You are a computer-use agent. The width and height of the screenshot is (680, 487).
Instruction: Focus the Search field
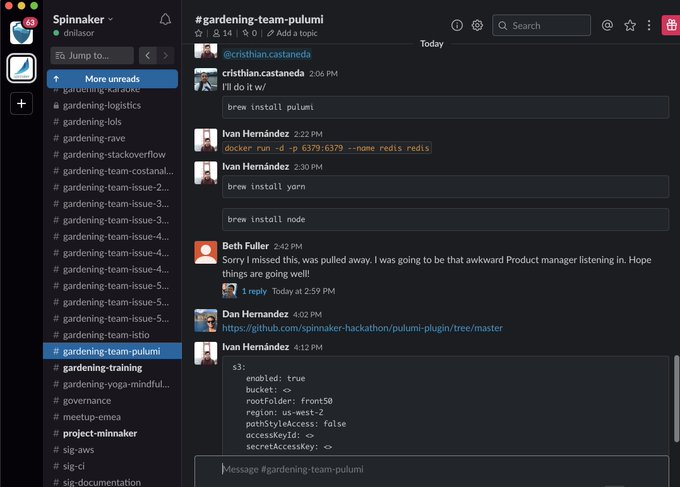pos(541,26)
